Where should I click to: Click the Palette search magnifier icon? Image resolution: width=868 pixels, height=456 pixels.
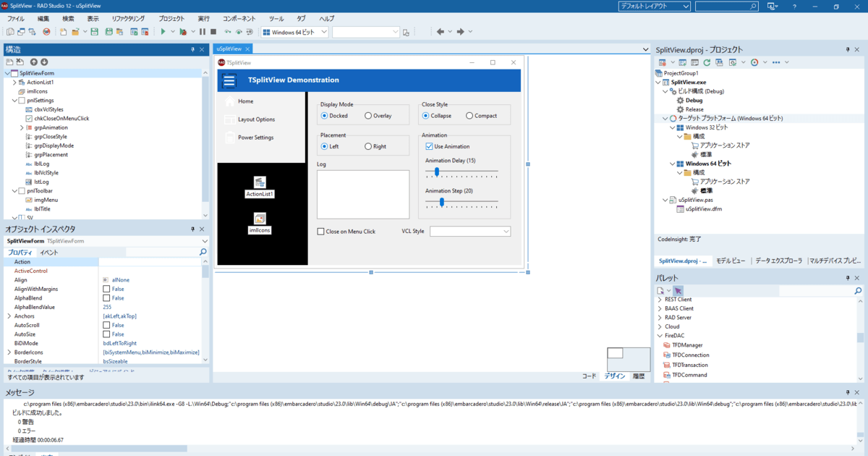[859, 291]
